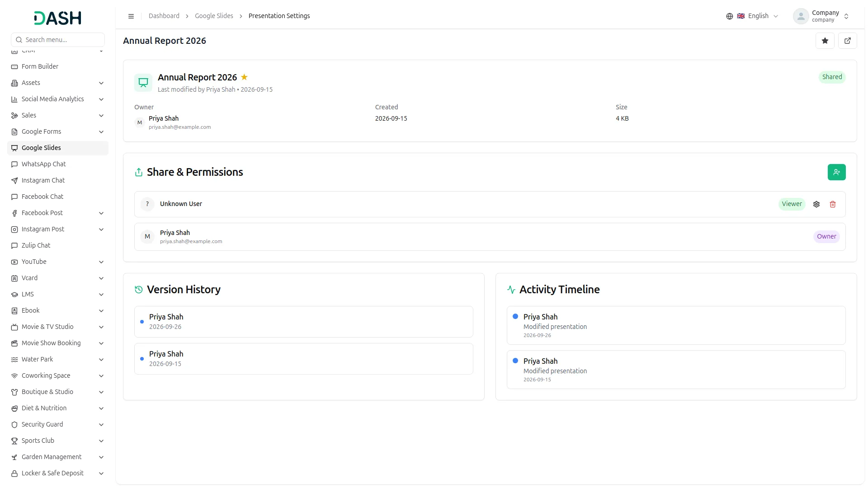Expand the Water Park chevron
The width and height of the screenshot is (868, 488).
(101, 360)
